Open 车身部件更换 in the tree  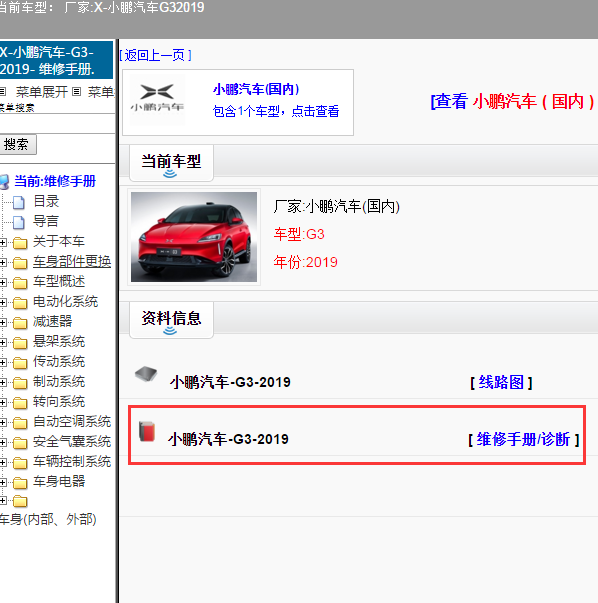(x=72, y=262)
